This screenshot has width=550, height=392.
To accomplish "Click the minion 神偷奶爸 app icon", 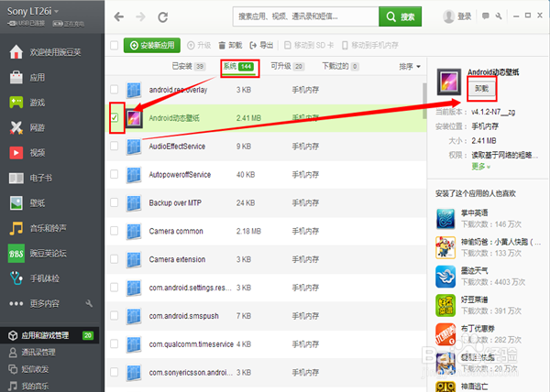I will (x=445, y=247).
